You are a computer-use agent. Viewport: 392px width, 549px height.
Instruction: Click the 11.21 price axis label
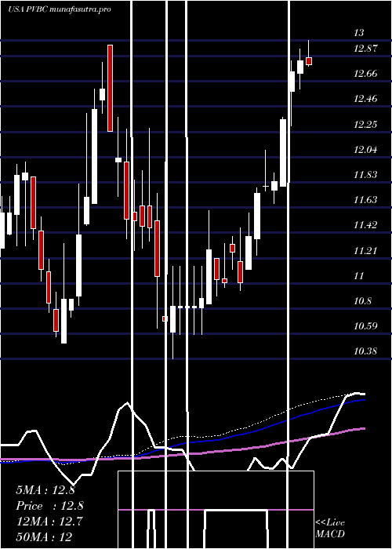(x=365, y=251)
